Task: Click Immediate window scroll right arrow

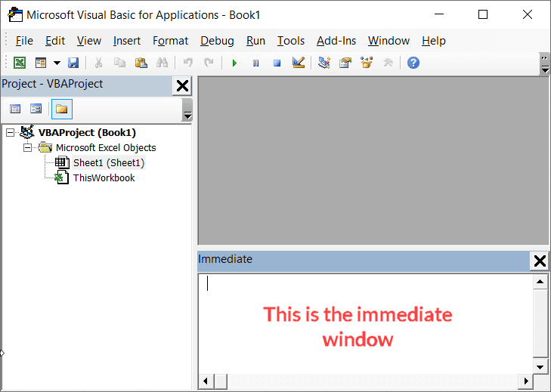Action: click(x=526, y=381)
